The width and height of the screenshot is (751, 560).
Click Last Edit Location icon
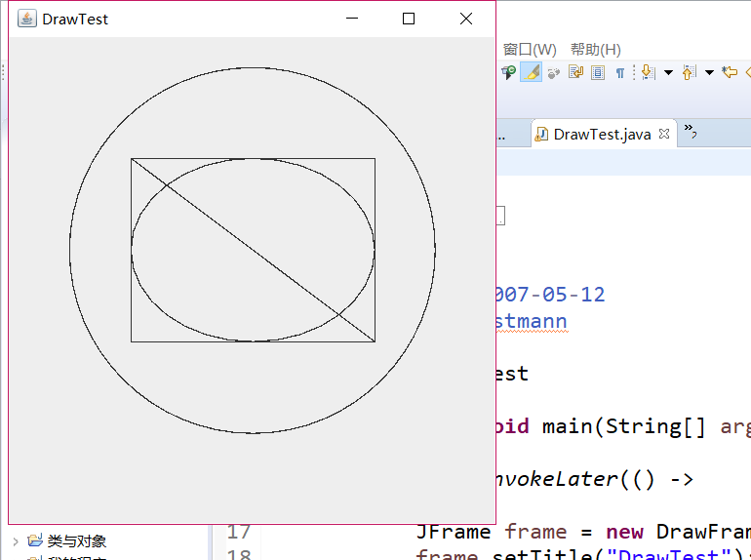(x=730, y=72)
